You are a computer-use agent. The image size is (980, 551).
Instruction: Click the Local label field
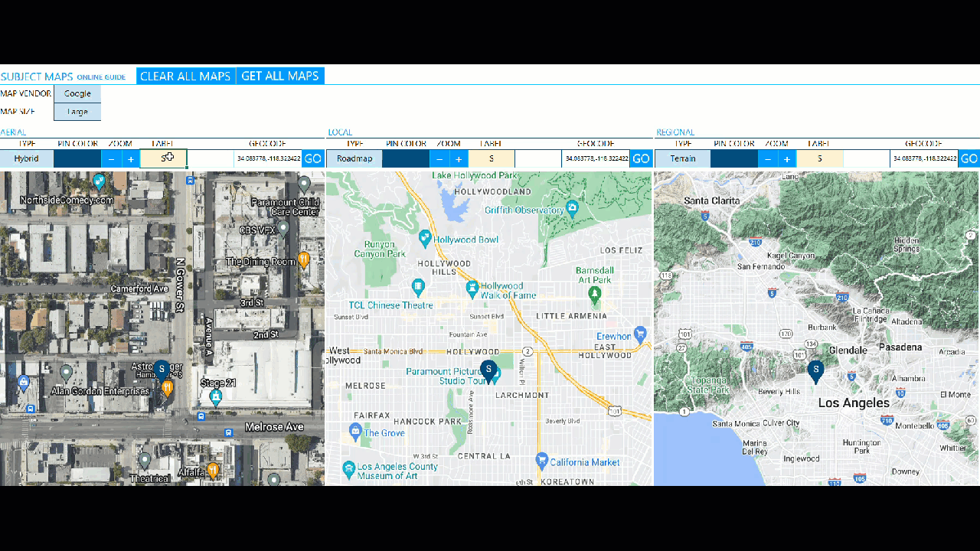pyautogui.click(x=492, y=158)
